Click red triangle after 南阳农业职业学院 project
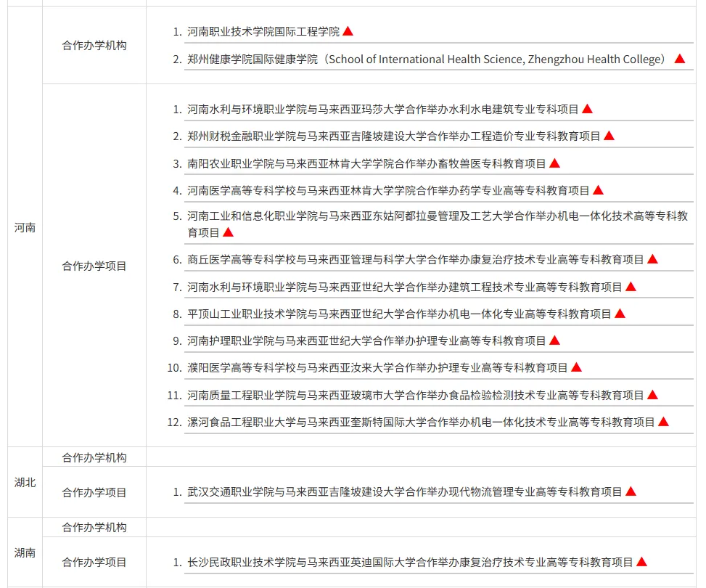The height and width of the screenshot is (588, 706). coord(554,163)
